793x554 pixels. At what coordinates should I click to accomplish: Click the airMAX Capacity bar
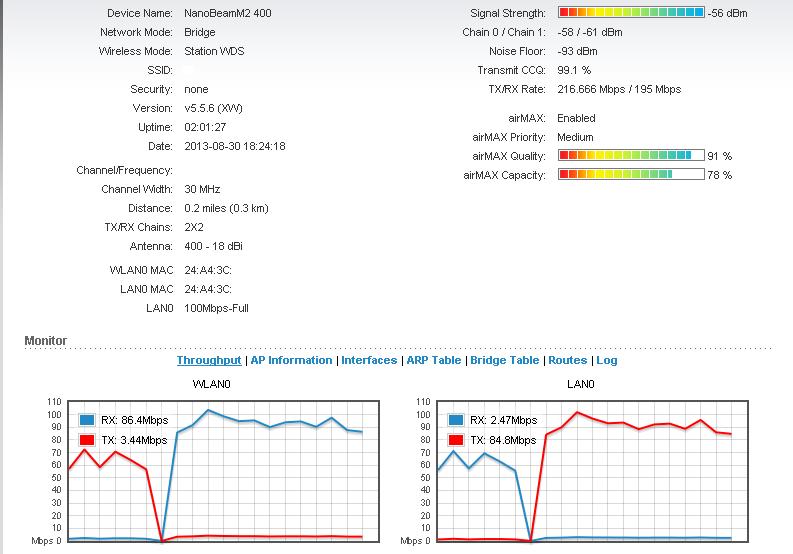click(631, 175)
